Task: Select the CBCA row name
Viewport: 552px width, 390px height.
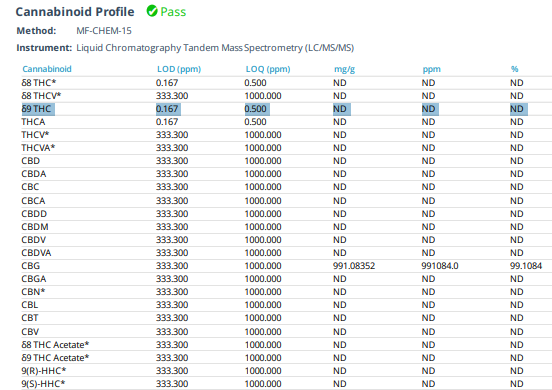Action: (x=33, y=201)
